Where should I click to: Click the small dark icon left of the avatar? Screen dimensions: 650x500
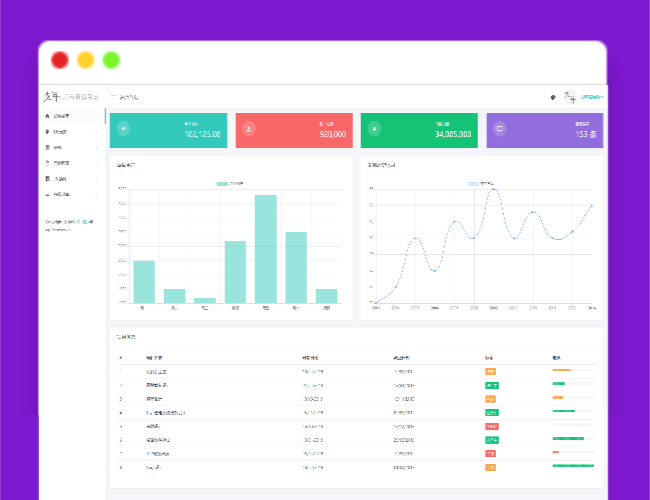(x=553, y=97)
